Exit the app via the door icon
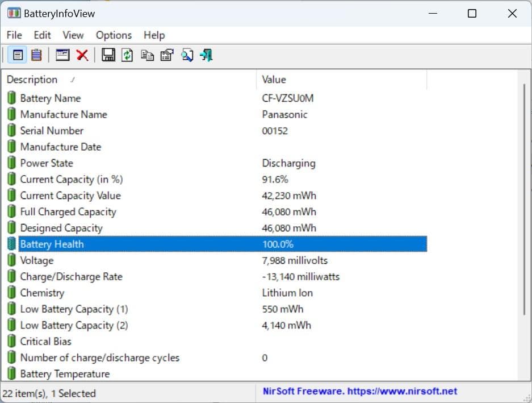Image resolution: width=532 pixels, height=403 pixels. point(206,55)
